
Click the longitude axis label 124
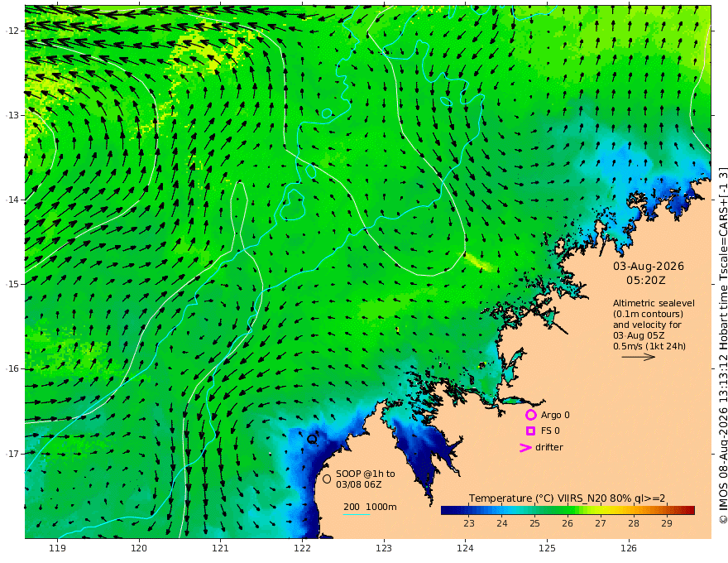point(465,548)
